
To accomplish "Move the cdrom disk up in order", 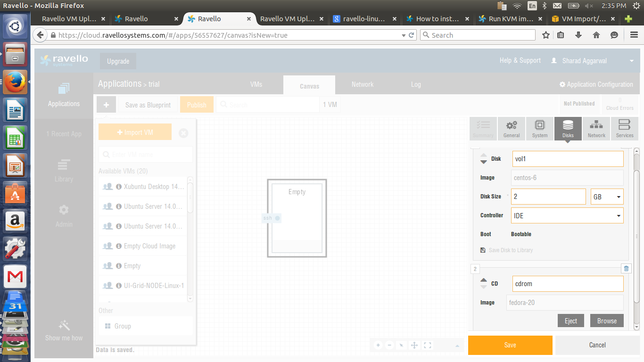I will [x=484, y=280].
